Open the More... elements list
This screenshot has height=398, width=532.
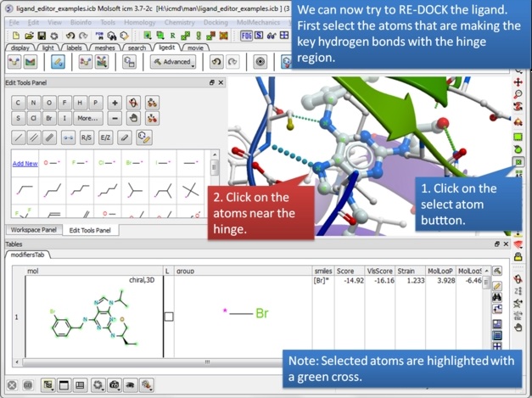coord(87,118)
